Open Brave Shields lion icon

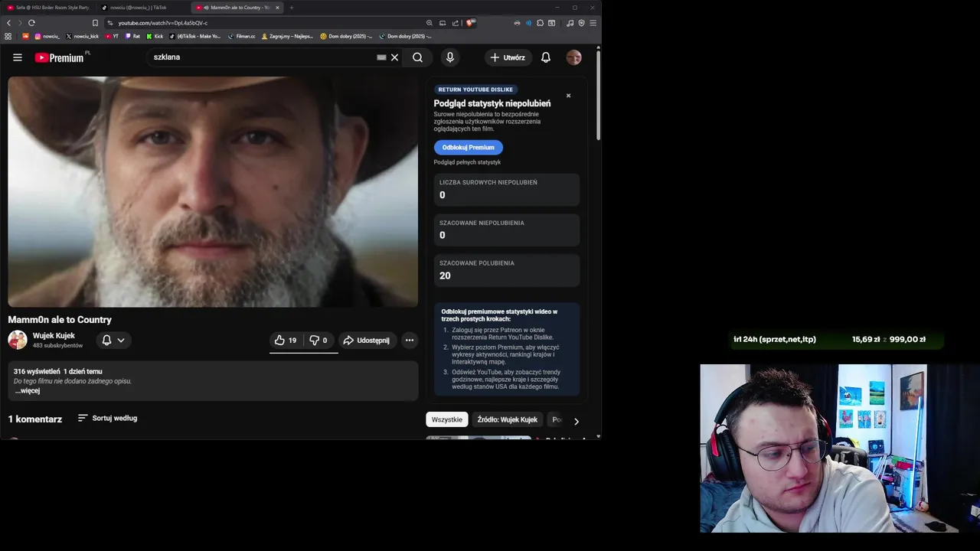click(x=471, y=23)
